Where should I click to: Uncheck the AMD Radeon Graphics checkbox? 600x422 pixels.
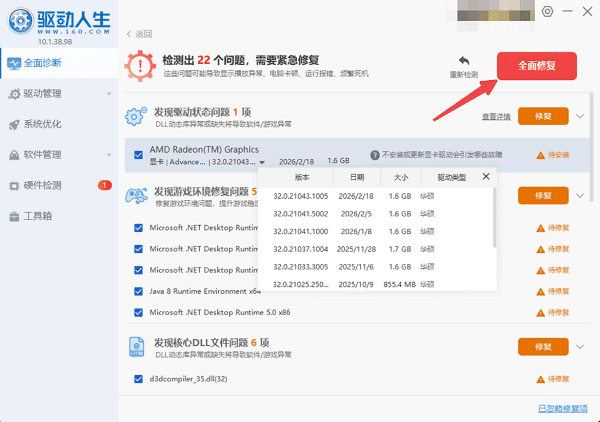click(139, 155)
